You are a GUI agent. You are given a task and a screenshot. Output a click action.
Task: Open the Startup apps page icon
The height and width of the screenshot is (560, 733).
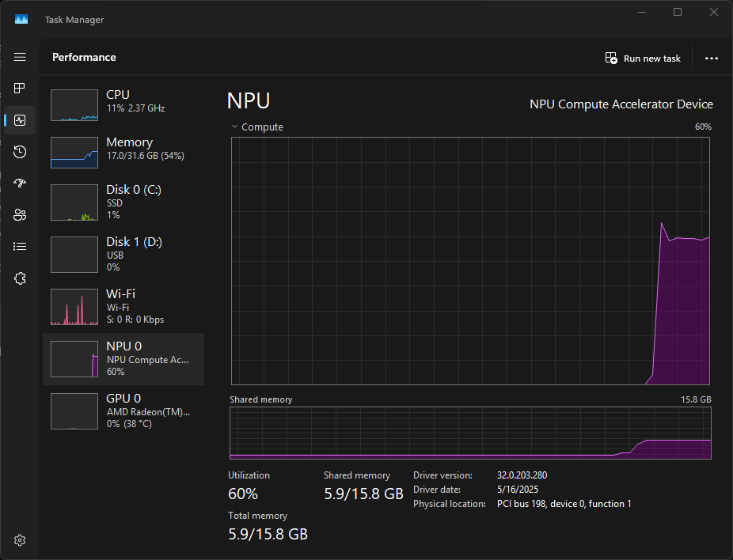pos(20,183)
